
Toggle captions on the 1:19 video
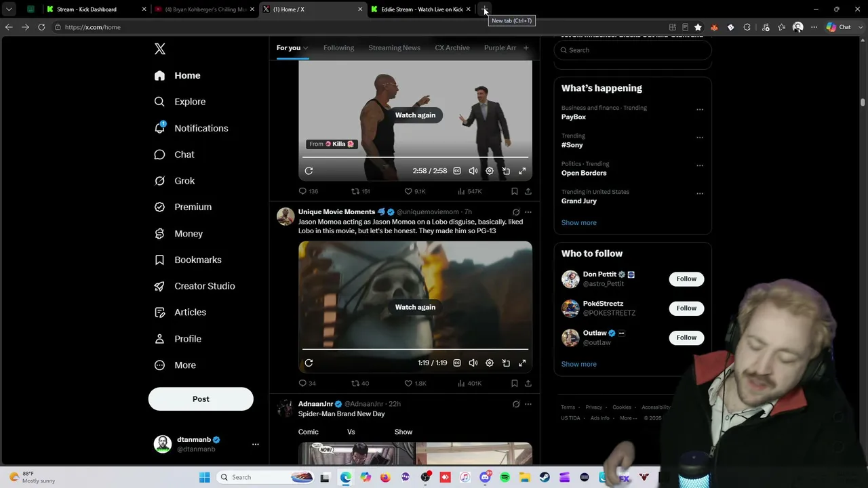[x=457, y=363]
